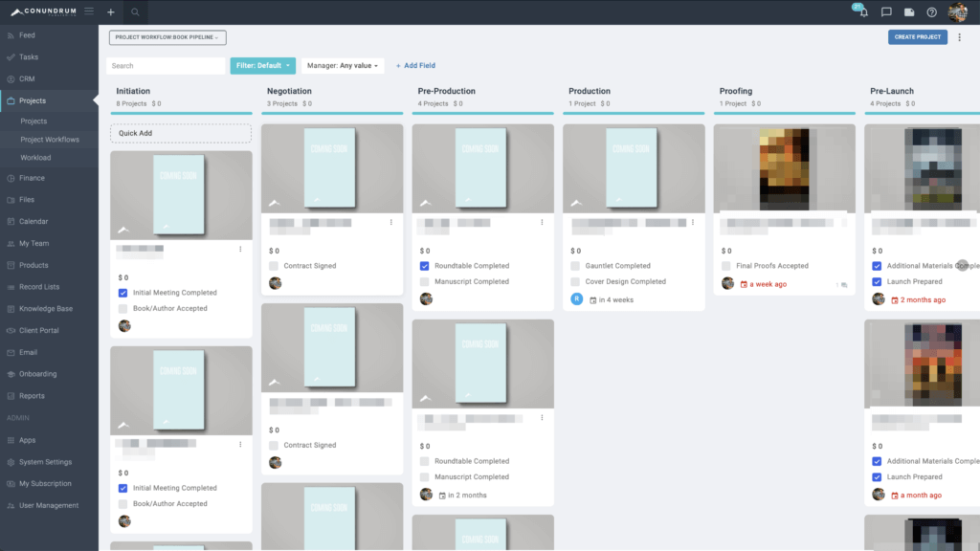Open kebab menu on first Negotiation card
This screenshot has width=980, height=551.
pyautogui.click(x=391, y=222)
